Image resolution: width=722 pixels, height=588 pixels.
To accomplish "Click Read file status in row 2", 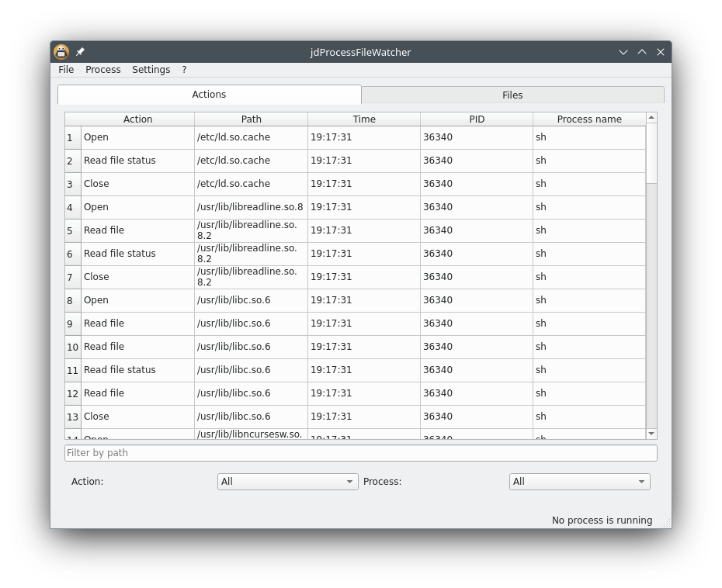I will pyautogui.click(x=137, y=161).
